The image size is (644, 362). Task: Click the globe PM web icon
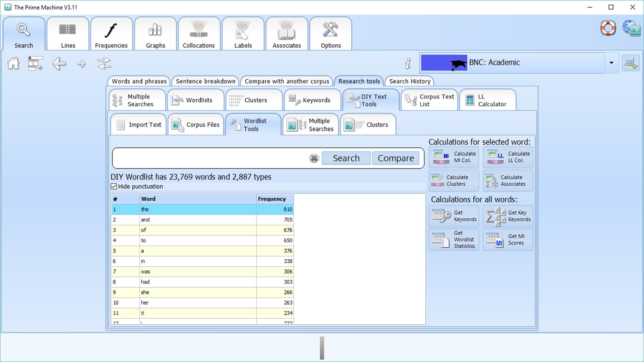[x=631, y=28]
